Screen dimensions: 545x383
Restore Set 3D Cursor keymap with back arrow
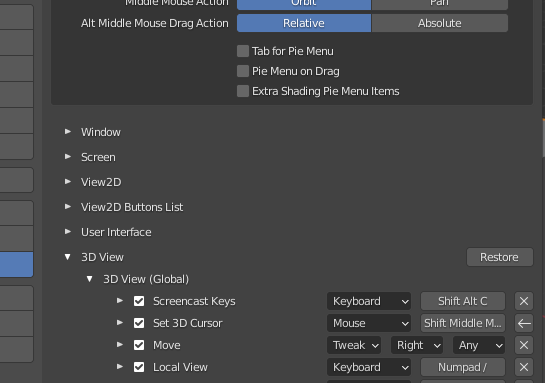point(524,323)
